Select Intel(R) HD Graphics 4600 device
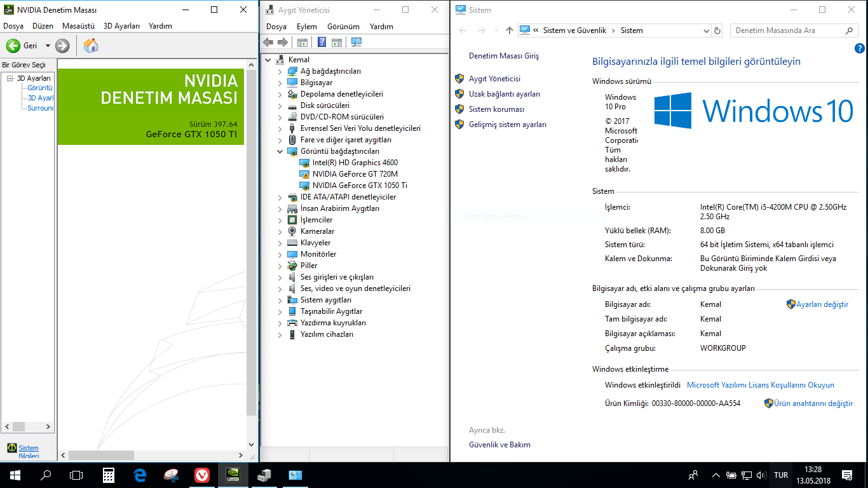The image size is (868, 488). click(x=355, y=163)
